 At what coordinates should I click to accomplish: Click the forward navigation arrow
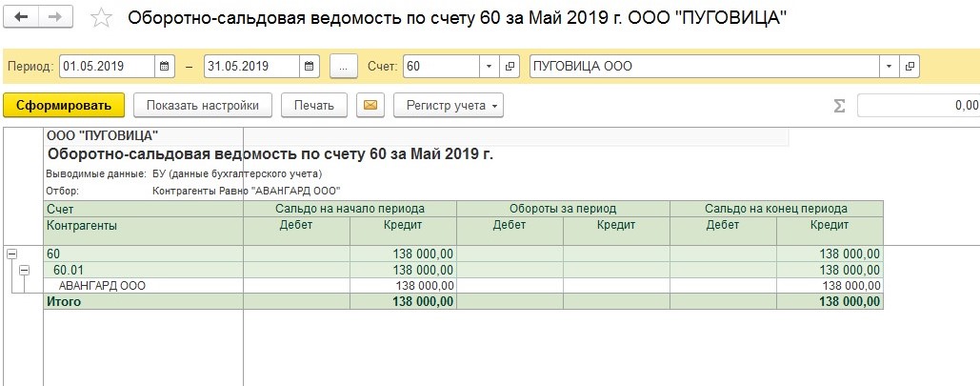click(55, 18)
